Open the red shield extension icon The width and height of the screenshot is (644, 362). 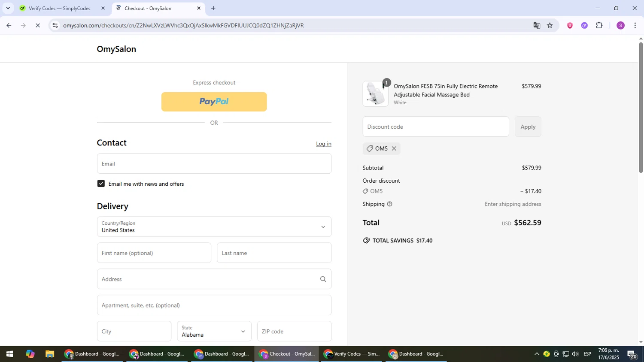point(570,26)
